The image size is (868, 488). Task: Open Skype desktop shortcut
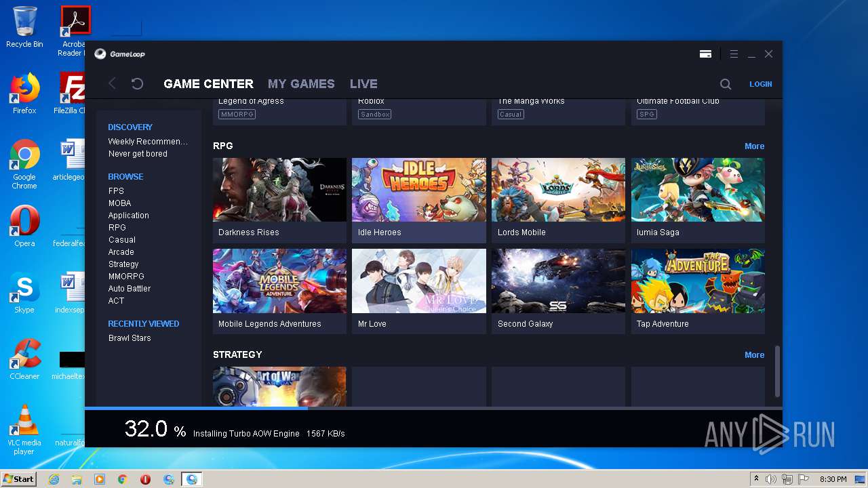[24, 293]
